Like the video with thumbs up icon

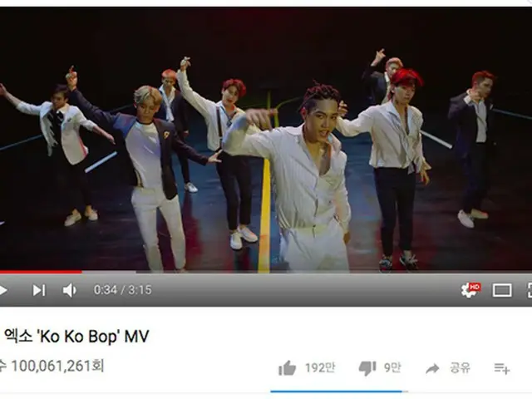coord(287,368)
